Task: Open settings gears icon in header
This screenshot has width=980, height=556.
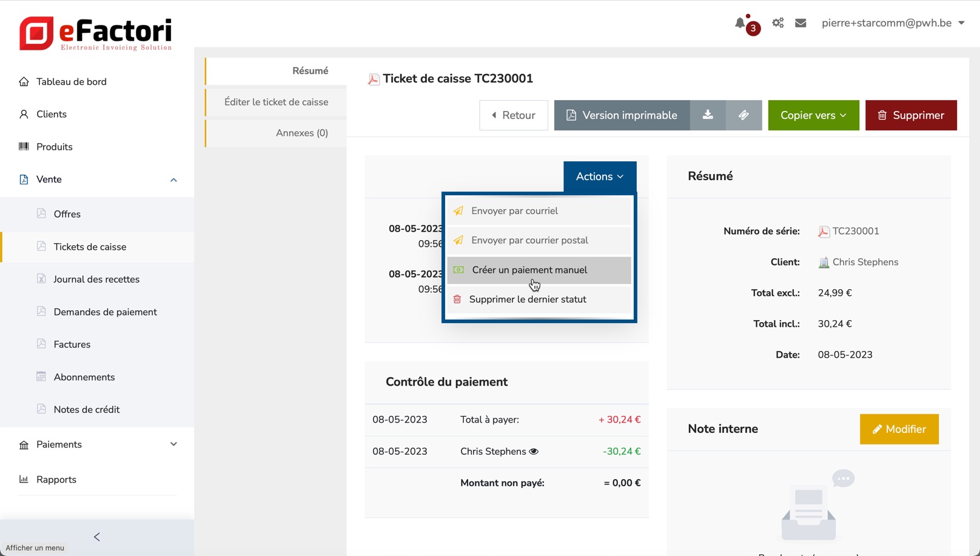Action: click(777, 23)
